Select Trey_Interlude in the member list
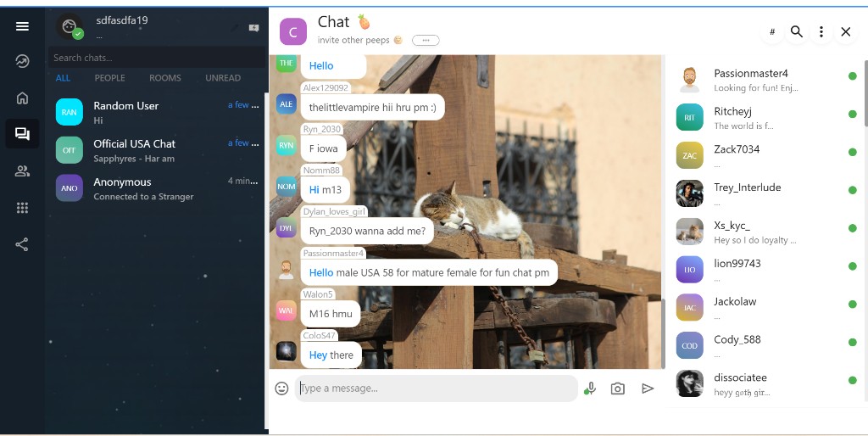Image resolution: width=868 pixels, height=436 pixels. coord(765,194)
